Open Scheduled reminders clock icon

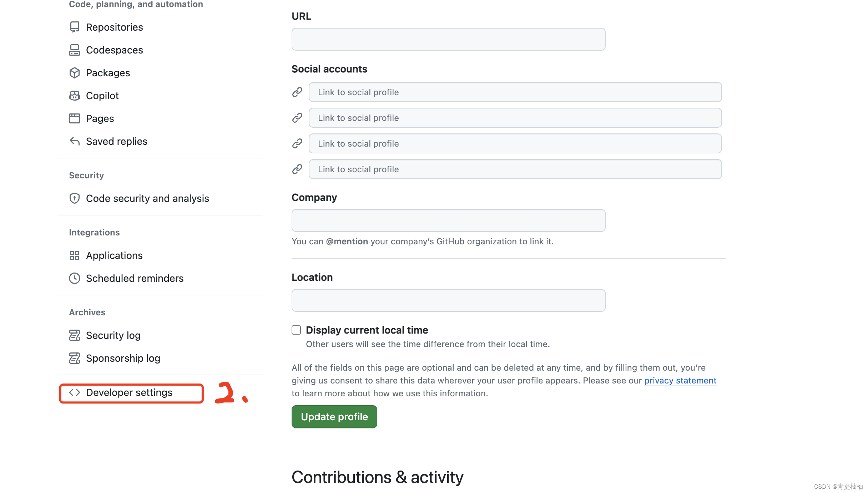74,278
